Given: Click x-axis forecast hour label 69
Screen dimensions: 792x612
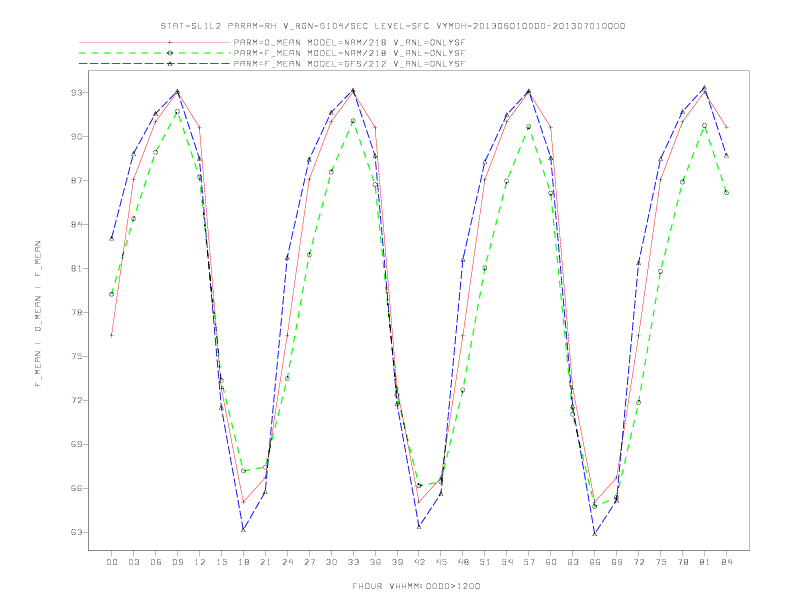Looking at the screenshot, I should click(617, 562).
